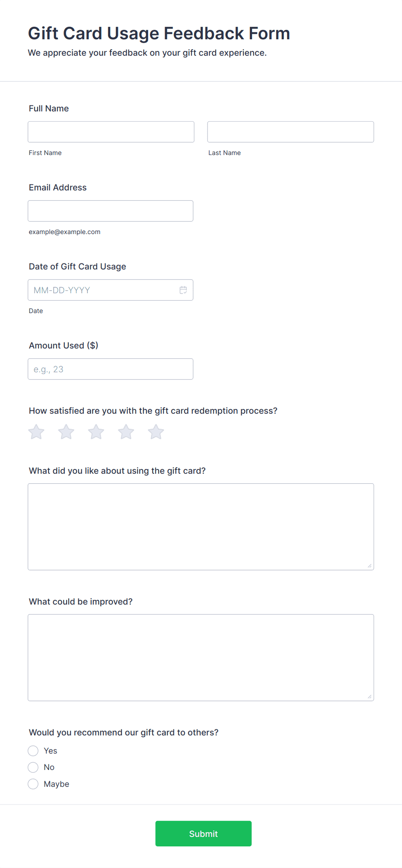Click the Email Address input box
402x868 pixels.
pos(111,211)
